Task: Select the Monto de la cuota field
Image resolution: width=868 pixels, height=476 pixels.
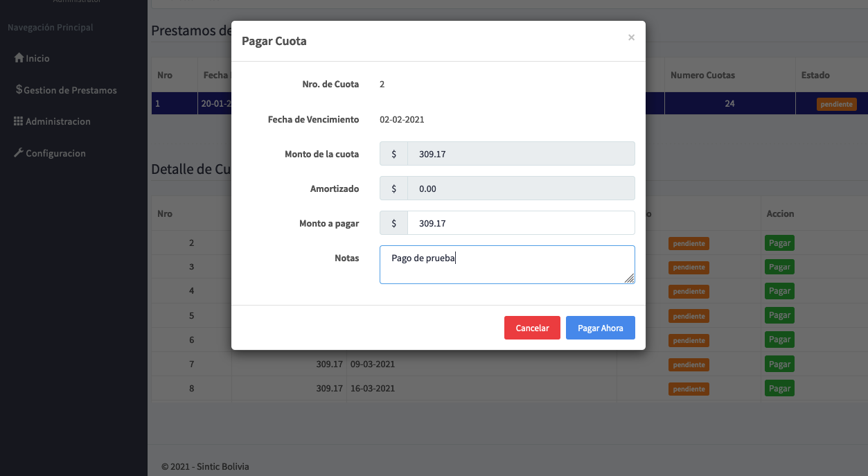Action: pyautogui.click(x=521, y=154)
